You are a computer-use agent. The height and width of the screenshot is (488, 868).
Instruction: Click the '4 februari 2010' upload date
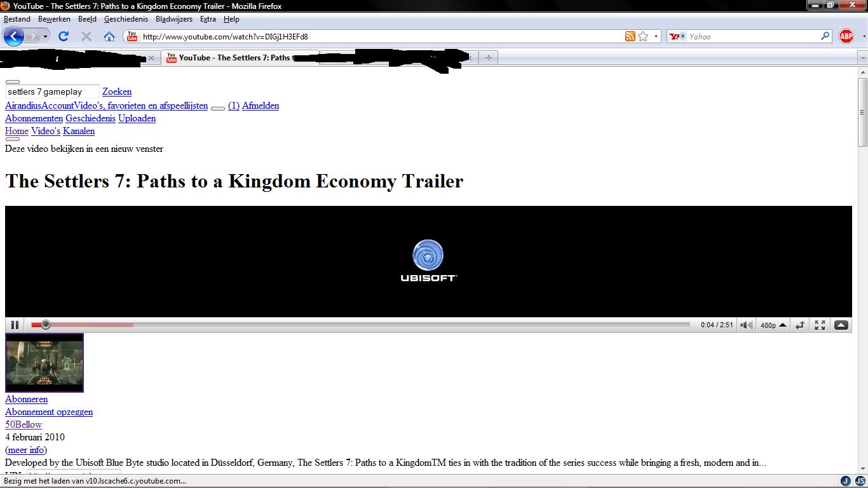tap(35, 437)
